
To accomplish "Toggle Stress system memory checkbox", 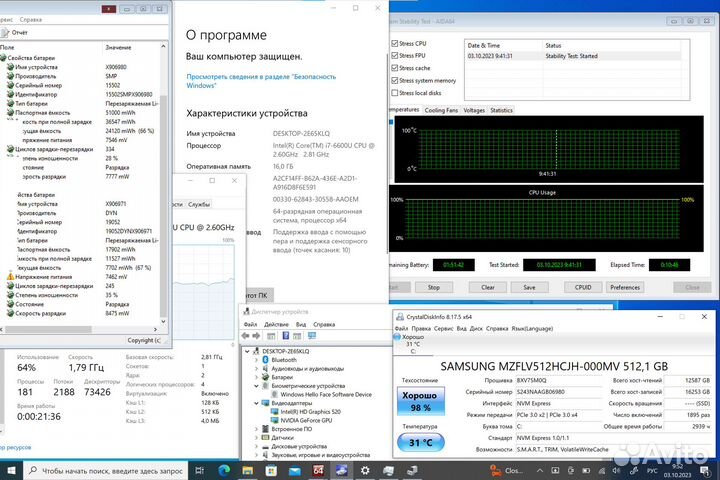I will 394,80.
